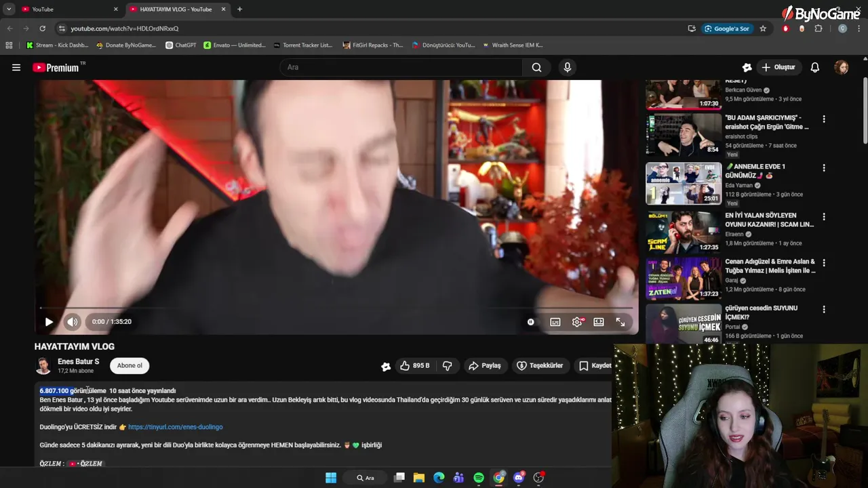Viewport: 868px width, 488px height.
Task: Open the 25:01 Eda Yaman thumbnail
Action: tap(684, 183)
